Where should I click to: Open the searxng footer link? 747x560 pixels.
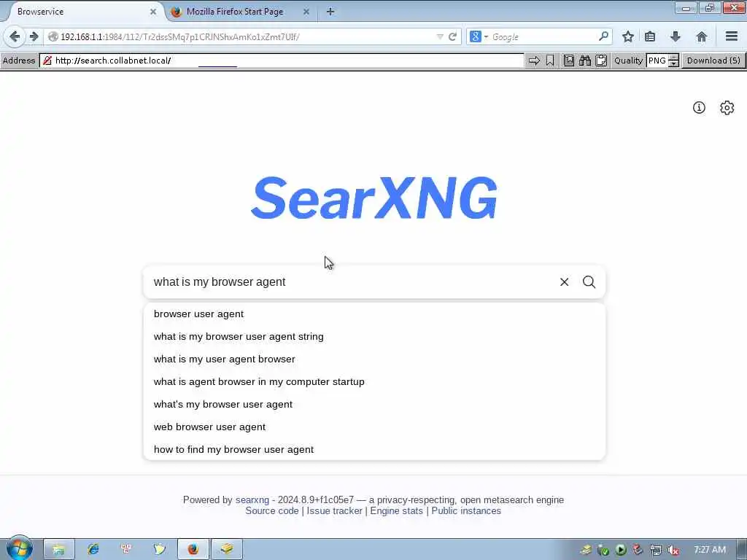pos(252,500)
